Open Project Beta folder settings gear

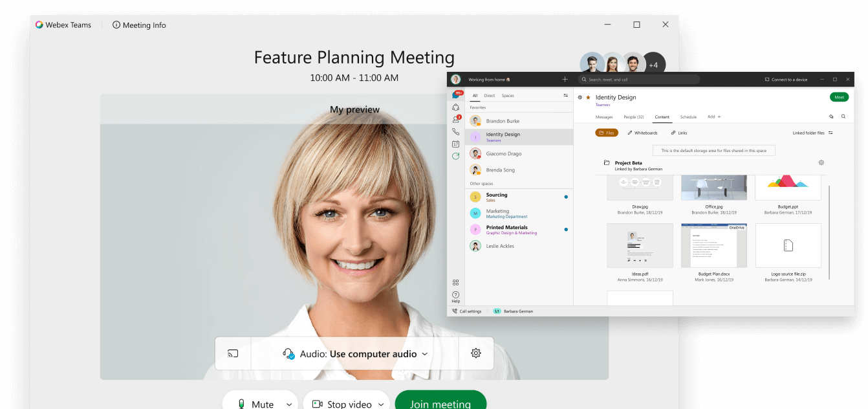(x=821, y=163)
